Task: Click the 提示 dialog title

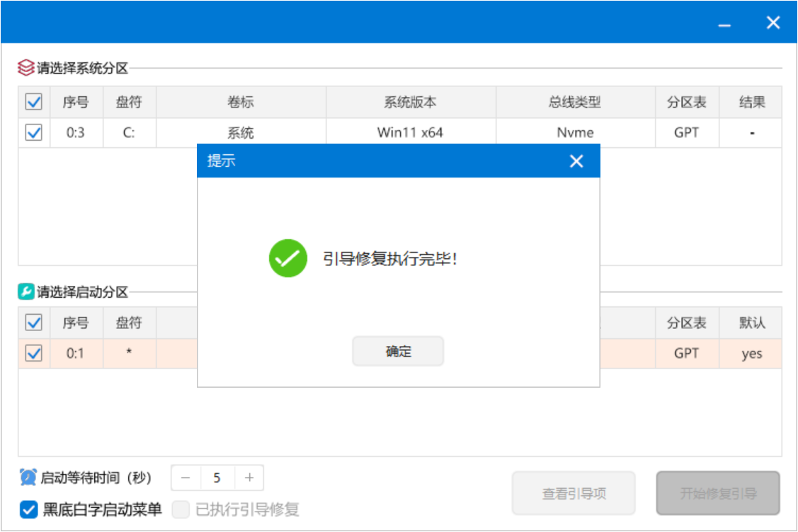Action: (222, 161)
